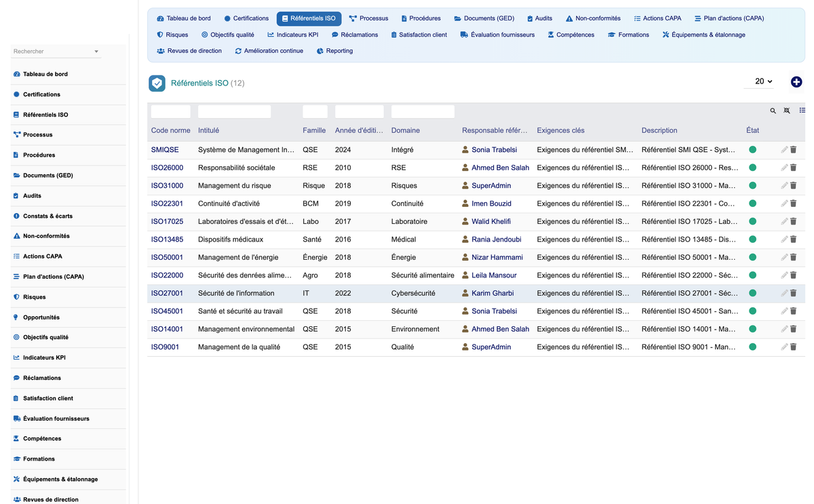Delete the ISO17025 row via its trash icon
Screen dimensions: 814x504
pyautogui.click(x=794, y=222)
